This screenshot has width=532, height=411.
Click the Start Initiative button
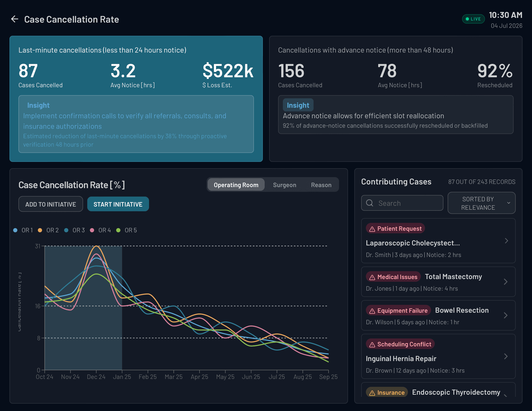tap(118, 204)
